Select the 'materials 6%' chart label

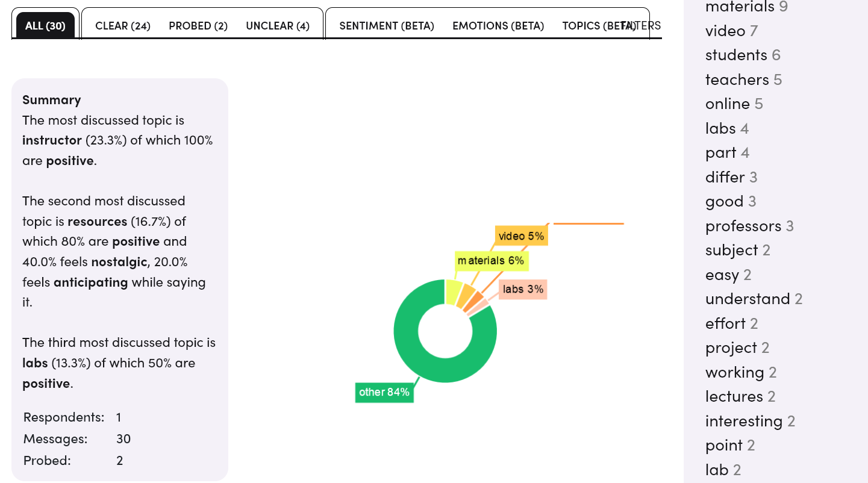pyautogui.click(x=491, y=261)
